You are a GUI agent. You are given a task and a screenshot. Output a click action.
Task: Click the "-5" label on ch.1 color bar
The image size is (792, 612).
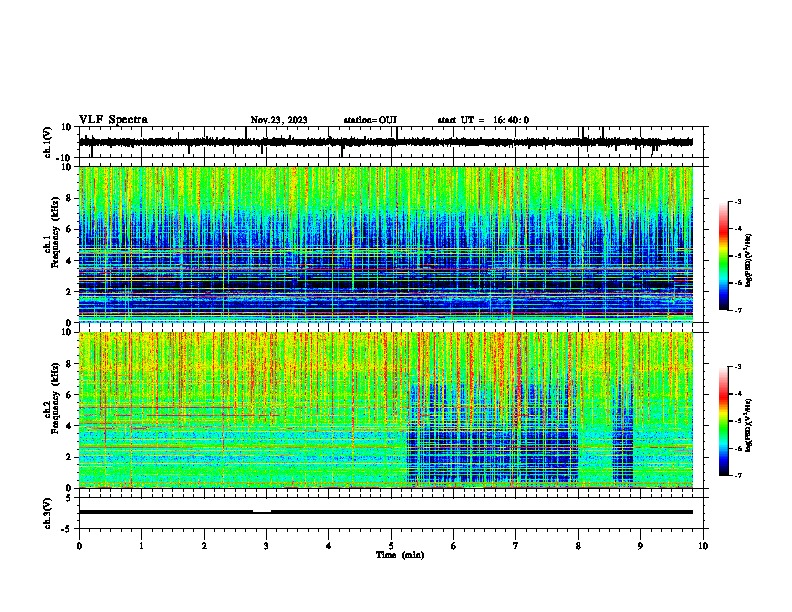coord(738,256)
